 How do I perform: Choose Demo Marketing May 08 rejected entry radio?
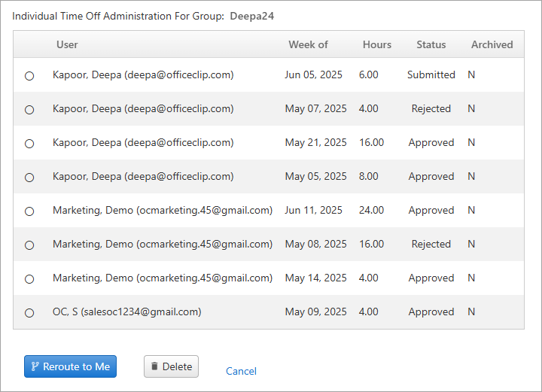(29, 245)
